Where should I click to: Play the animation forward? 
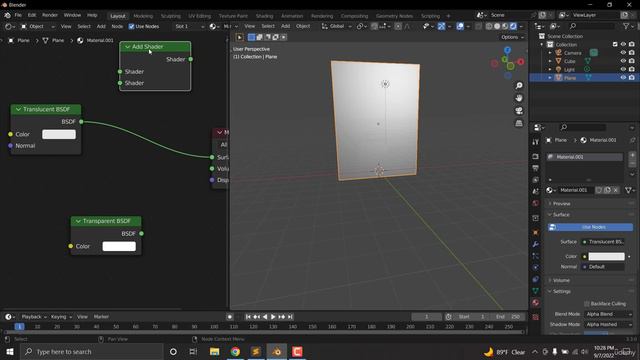point(273,317)
